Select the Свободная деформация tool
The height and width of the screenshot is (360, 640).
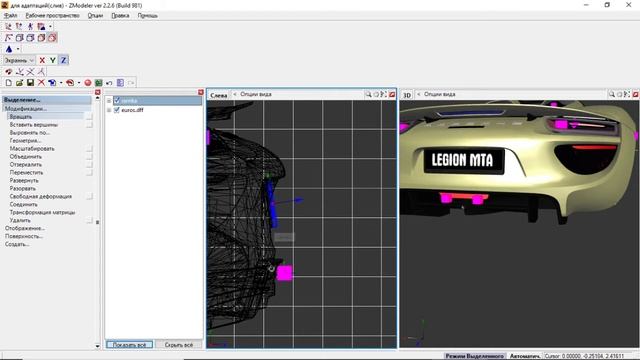click(40, 197)
